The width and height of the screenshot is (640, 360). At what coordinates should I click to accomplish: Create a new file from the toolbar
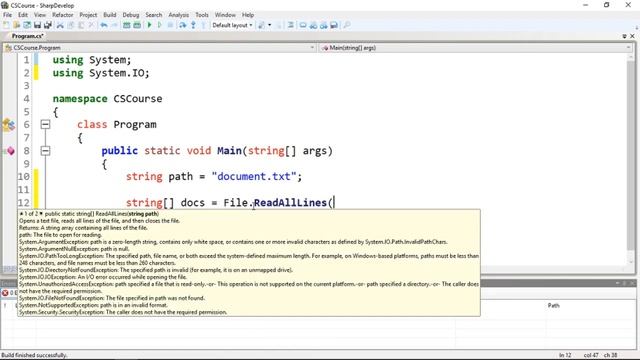[x=6, y=25]
